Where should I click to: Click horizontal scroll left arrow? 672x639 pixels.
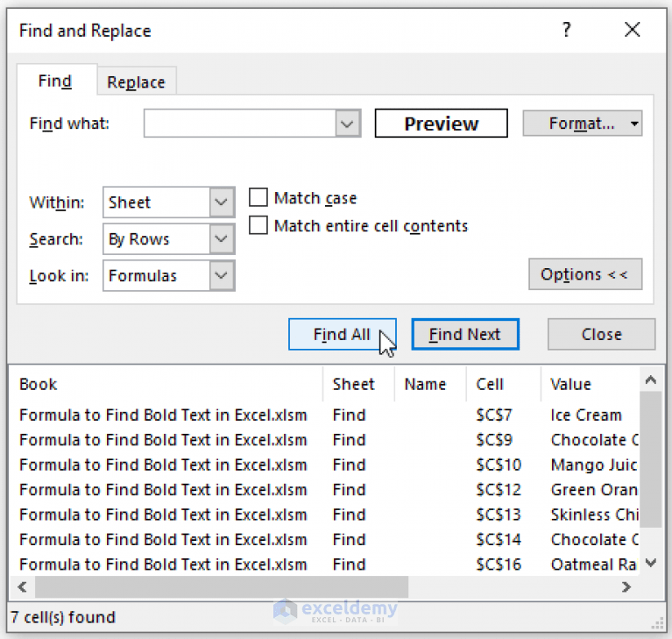(x=23, y=586)
